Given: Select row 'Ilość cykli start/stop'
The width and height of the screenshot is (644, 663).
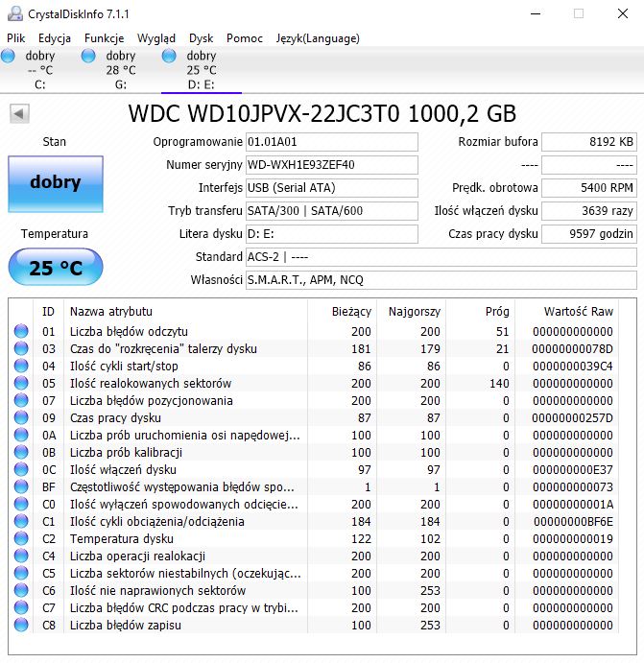Looking at the screenshot, I should click(x=313, y=366).
